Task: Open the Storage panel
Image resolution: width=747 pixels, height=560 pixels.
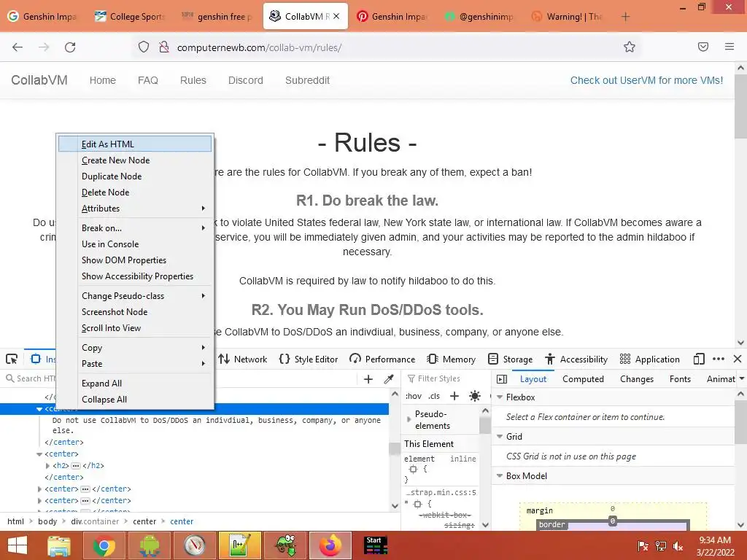Action: pos(510,359)
